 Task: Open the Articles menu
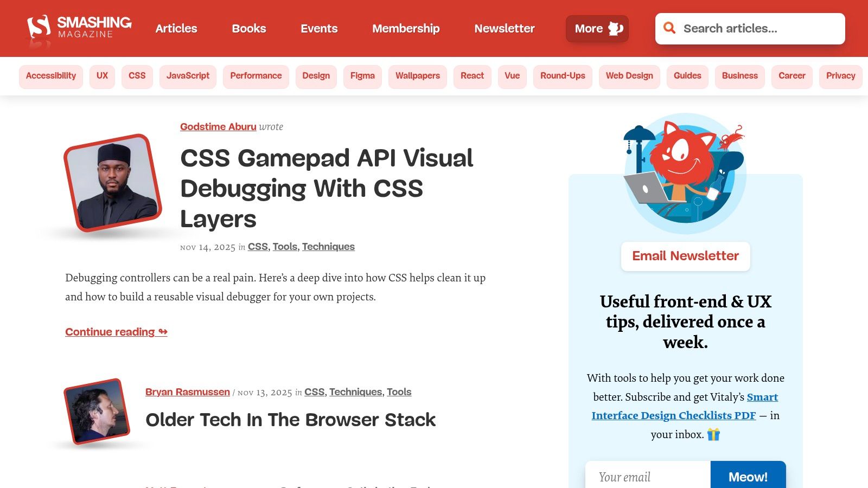click(x=176, y=28)
